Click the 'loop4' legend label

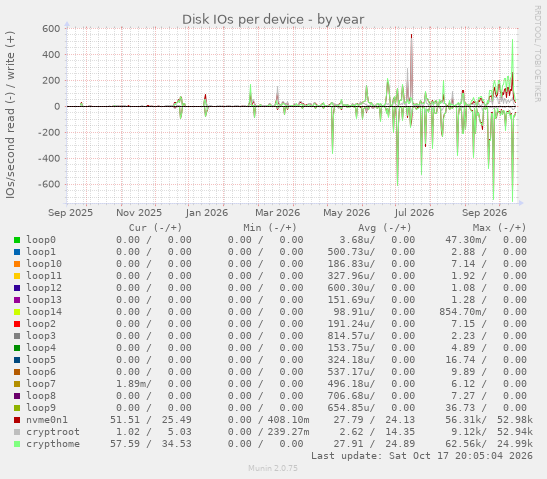[41, 348]
